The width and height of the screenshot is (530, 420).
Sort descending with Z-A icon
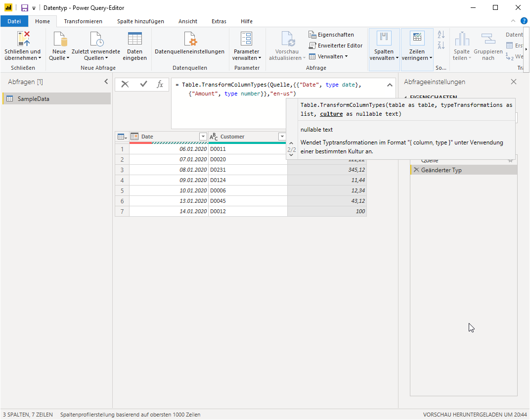pyautogui.click(x=441, y=45)
